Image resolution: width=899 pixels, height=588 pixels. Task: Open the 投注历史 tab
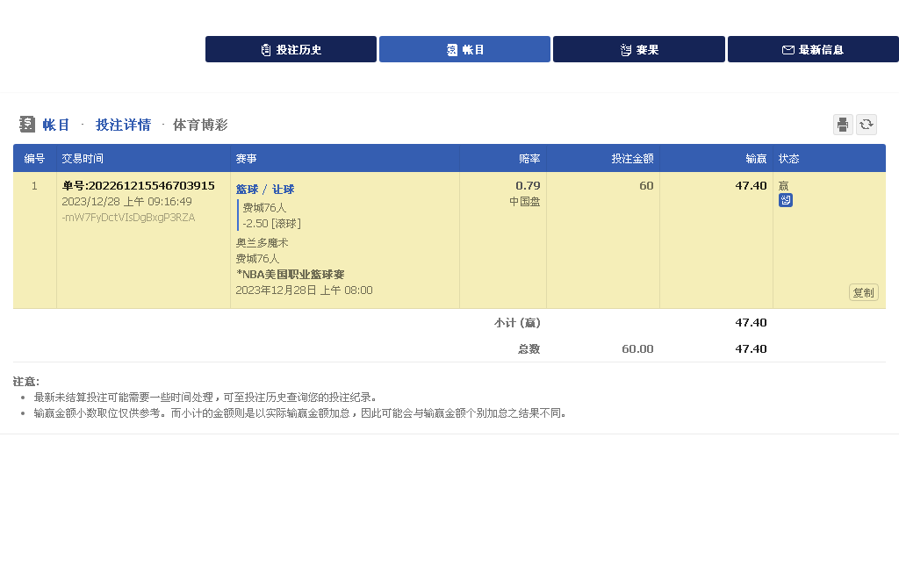[x=291, y=49]
